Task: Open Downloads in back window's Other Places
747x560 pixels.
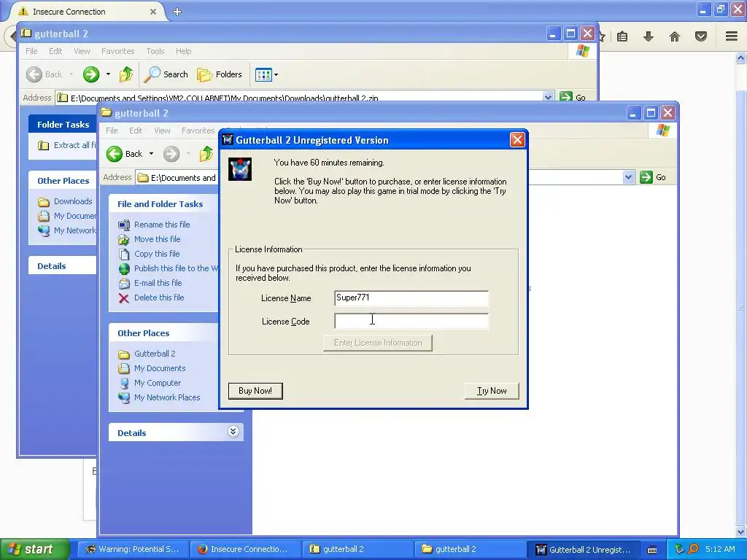Action: (65, 201)
